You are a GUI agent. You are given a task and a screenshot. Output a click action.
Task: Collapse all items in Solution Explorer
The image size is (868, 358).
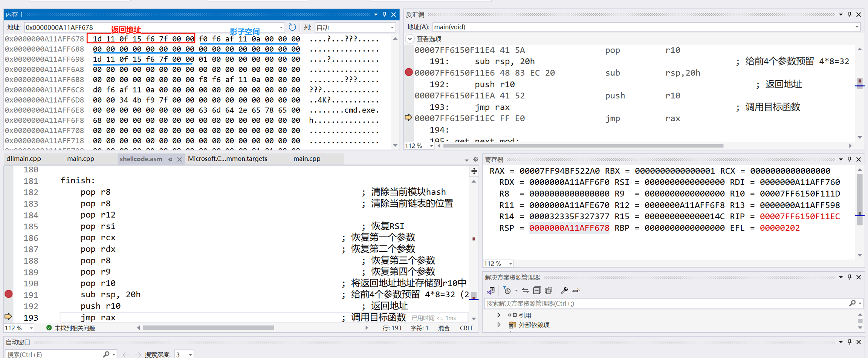[537, 290]
